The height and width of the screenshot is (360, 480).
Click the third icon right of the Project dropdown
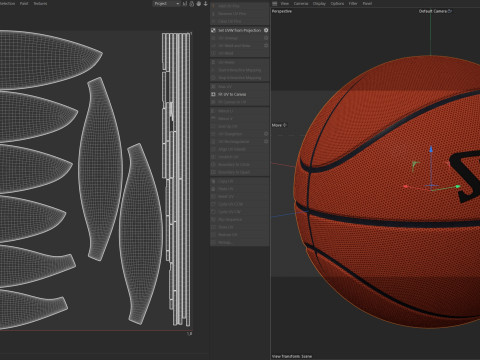click(x=199, y=4)
